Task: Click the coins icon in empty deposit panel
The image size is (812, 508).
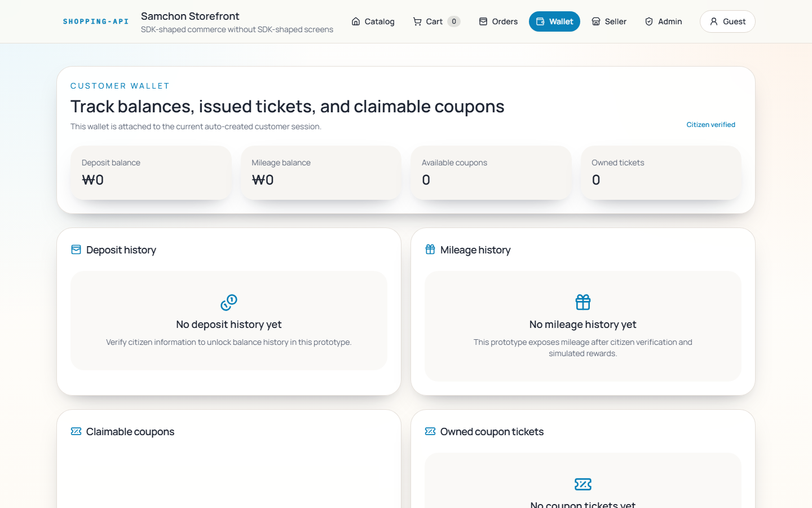Action: (229, 303)
